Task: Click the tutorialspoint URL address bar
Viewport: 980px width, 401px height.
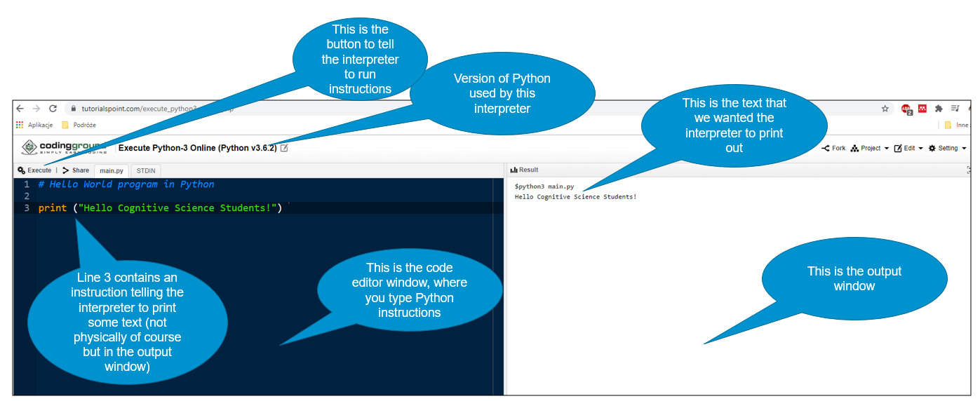Action: 140,109
